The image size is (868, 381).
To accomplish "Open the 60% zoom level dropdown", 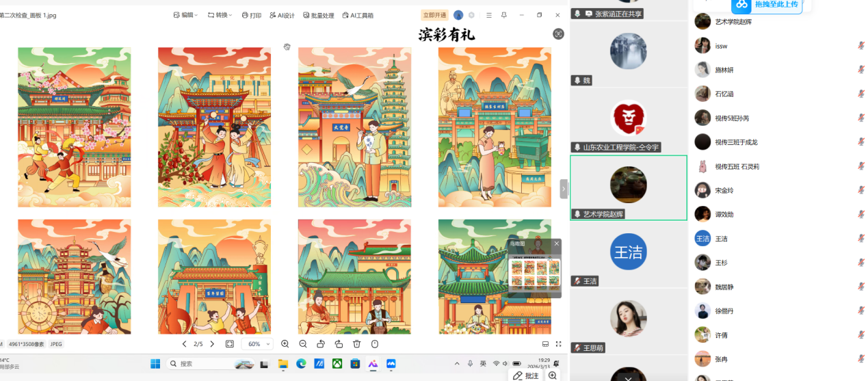I will pos(258,344).
